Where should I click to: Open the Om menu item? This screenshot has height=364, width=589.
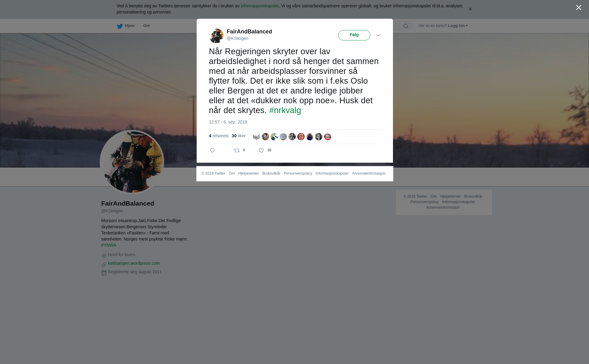click(x=146, y=26)
